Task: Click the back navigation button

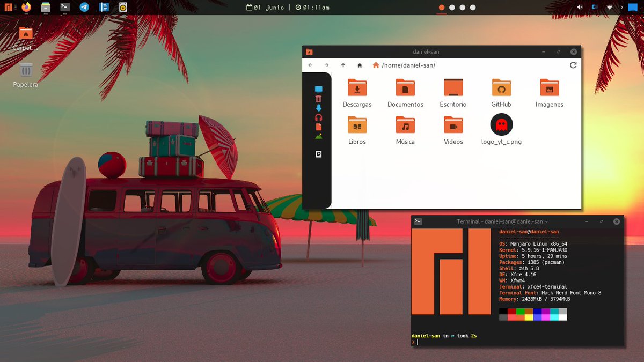Action: click(x=310, y=65)
